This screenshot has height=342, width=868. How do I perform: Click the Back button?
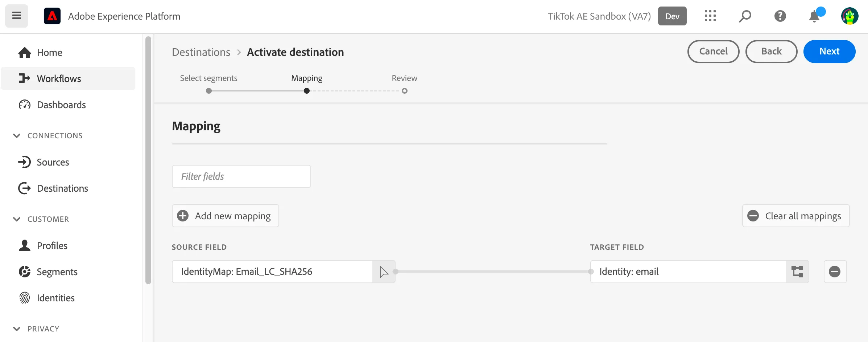coord(771,51)
